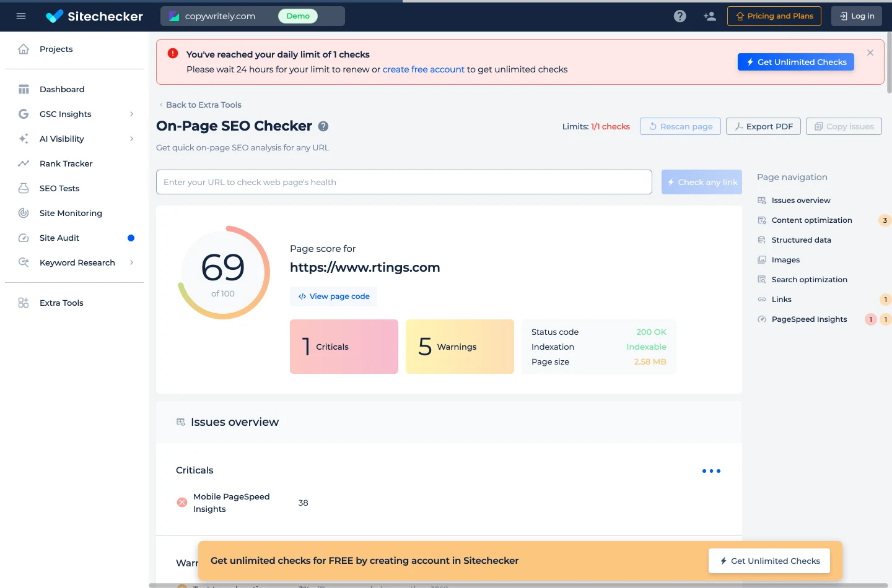
Task: Click the 1 Criticals card
Action: 344,347
